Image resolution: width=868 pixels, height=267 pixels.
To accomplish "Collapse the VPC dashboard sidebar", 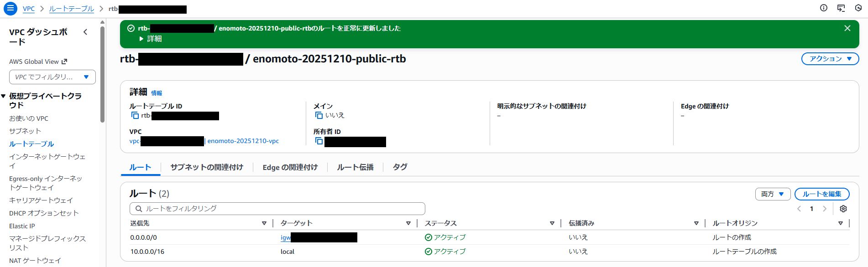I will coord(85,32).
